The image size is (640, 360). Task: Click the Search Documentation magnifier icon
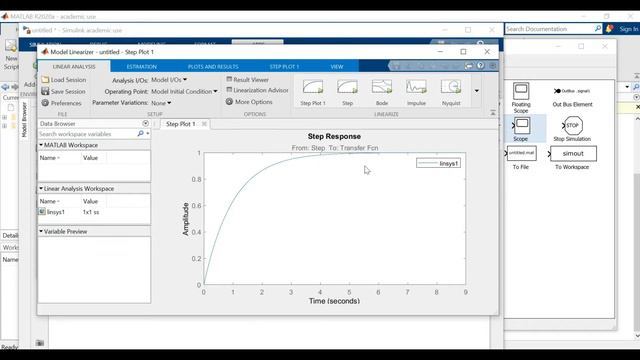pos(598,29)
